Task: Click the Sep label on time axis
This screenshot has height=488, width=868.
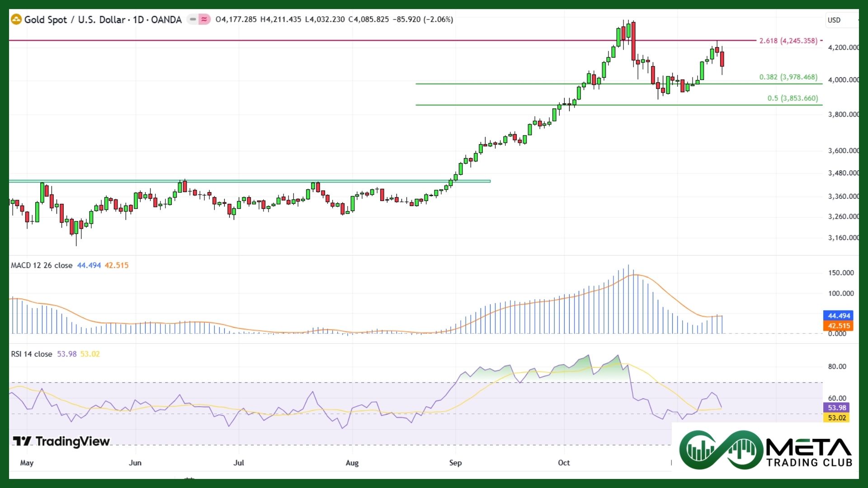Action: (x=455, y=463)
